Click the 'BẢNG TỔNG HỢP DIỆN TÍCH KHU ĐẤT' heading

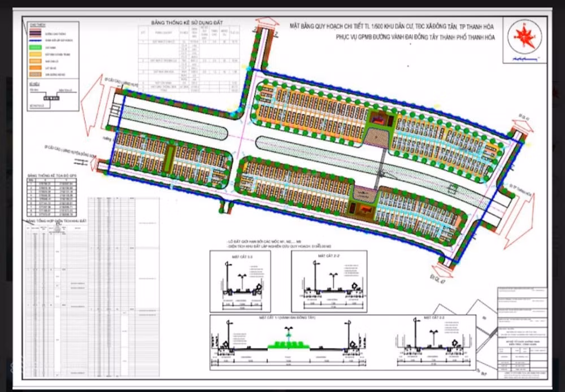[57, 220]
